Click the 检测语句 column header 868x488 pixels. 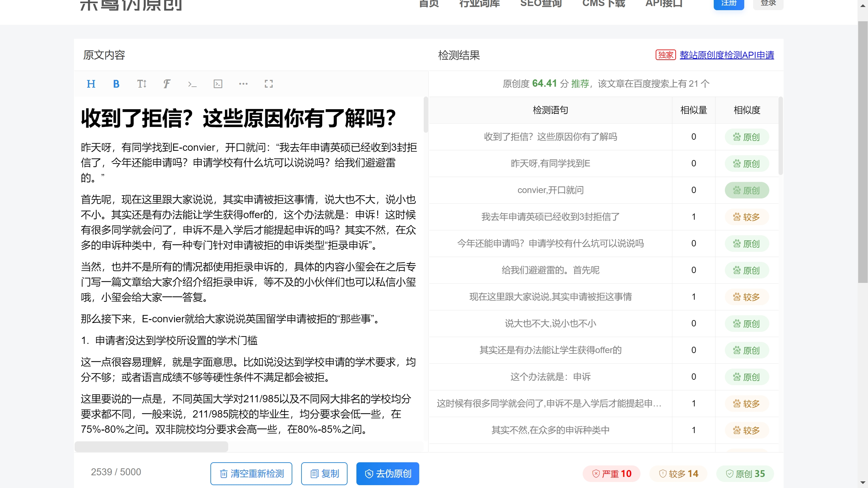coord(550,110)
